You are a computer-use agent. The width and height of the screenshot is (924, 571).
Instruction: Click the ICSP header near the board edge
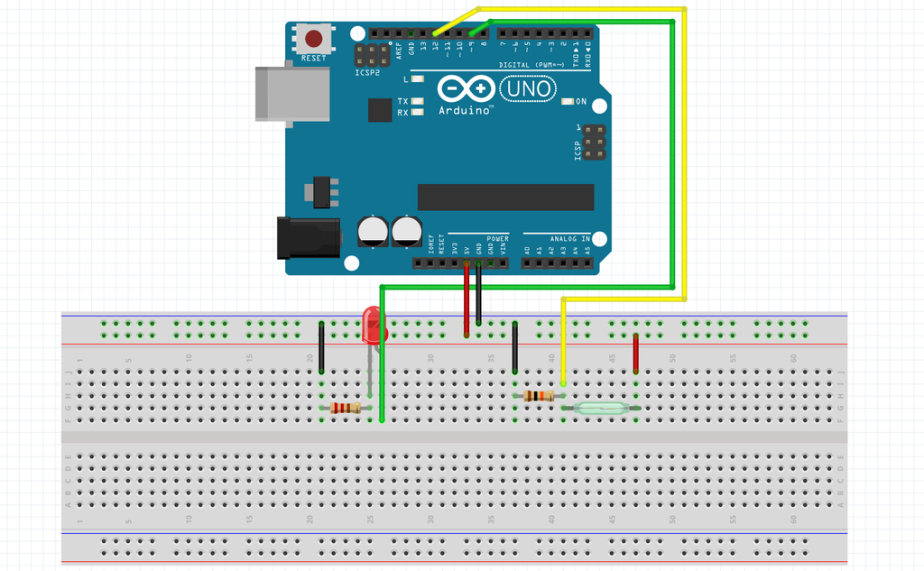click(595, 142)
